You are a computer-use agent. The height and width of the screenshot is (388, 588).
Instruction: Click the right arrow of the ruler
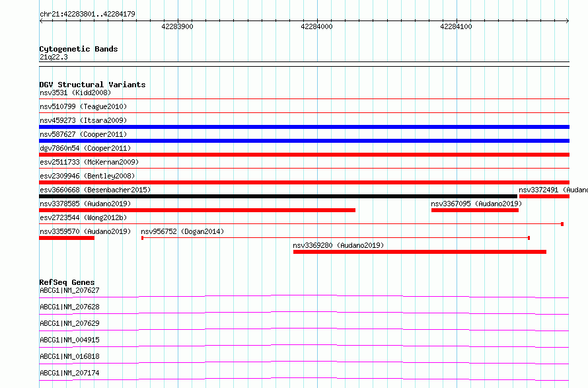click(x=568, y=21)
